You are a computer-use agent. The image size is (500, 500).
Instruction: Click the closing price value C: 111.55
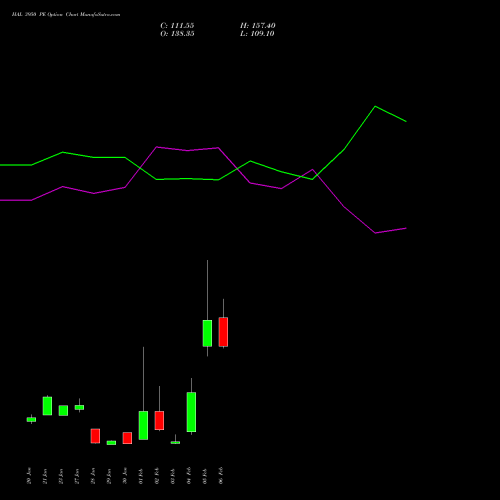177,26
